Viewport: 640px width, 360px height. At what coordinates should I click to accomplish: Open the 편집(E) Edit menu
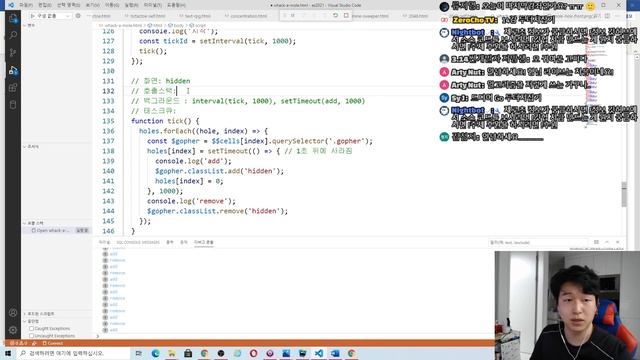point(44,5)
